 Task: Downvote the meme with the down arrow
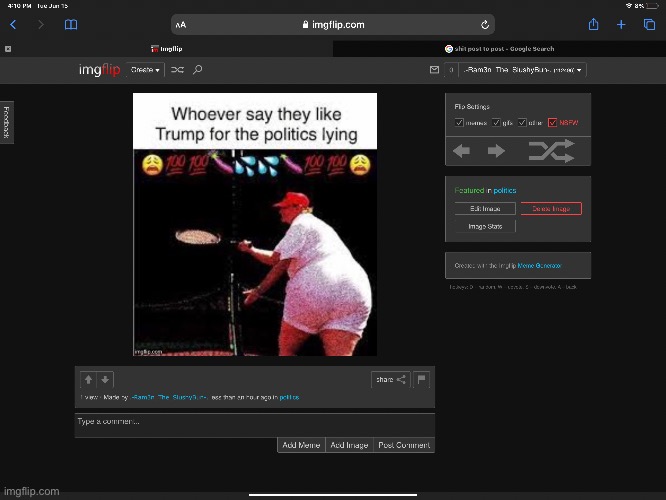pyautogui.click(x=105, y=379)
